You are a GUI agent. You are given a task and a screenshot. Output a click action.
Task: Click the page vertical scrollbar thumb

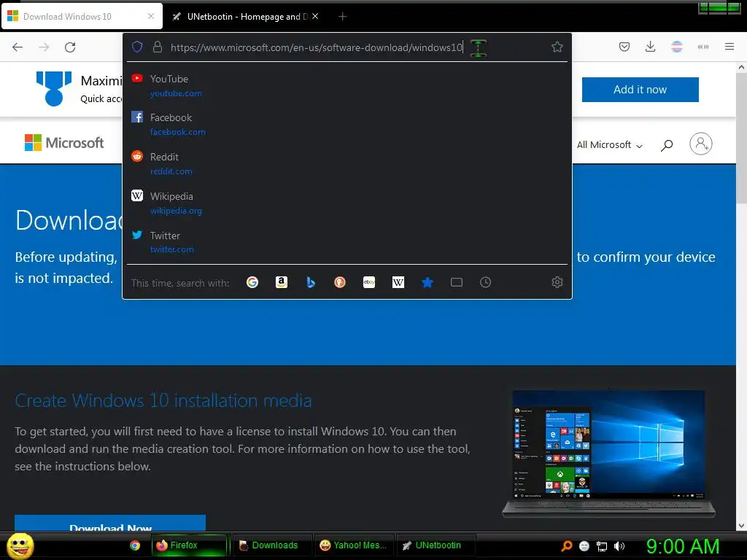[x=741, y=138]
